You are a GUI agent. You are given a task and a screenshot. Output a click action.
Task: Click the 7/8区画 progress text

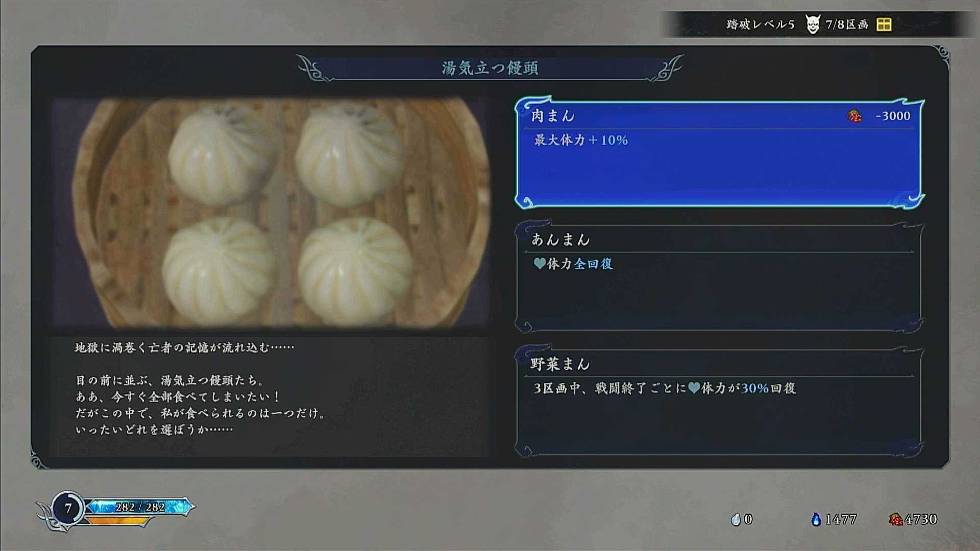847,24
